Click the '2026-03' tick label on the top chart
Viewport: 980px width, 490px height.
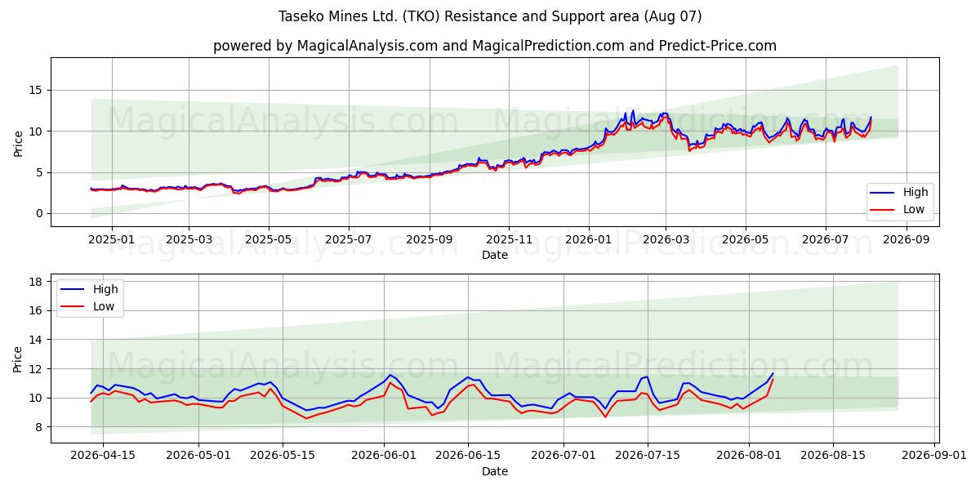[666, 239]
